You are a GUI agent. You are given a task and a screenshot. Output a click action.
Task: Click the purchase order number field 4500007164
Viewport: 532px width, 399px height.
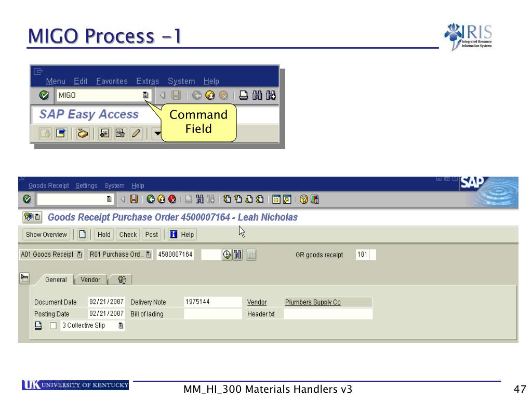pos(175,255)
